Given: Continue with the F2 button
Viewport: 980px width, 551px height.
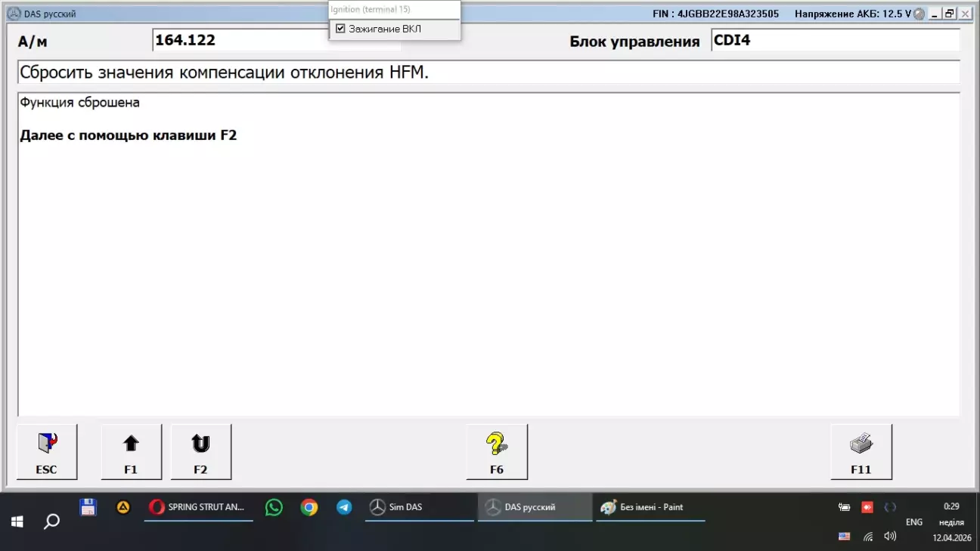Looking at the screenshot, I should (200, 452).
